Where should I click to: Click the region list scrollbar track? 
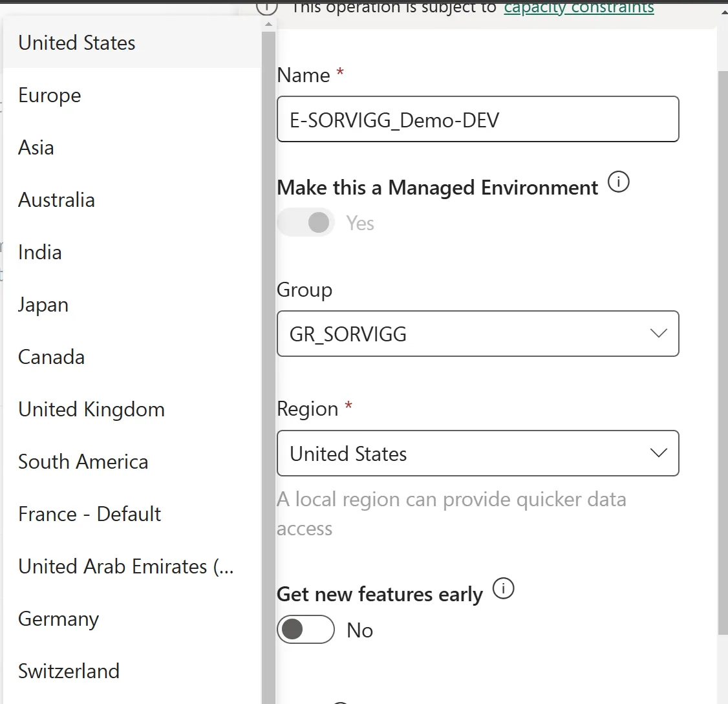pyautogui.click(x=268, y=367)
